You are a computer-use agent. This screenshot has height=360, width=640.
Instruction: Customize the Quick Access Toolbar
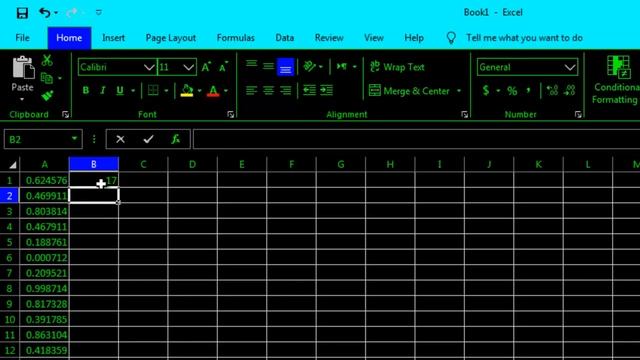pos(99,13)
